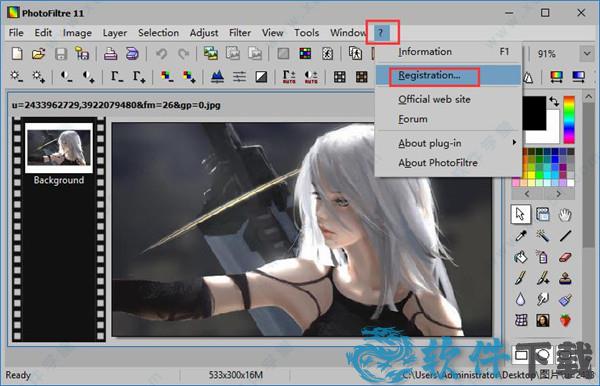Image resolution: width=600 pixels, height=386 pixels.
Task: Pick the black foreground color swatch
Action: click(x=534, y=113)
